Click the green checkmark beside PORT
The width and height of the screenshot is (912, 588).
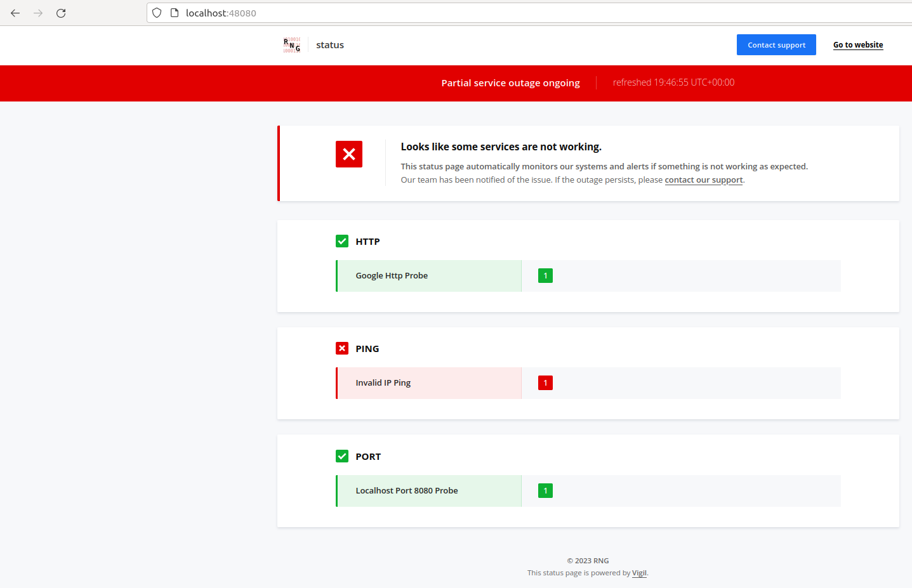(x=342, y=456)
